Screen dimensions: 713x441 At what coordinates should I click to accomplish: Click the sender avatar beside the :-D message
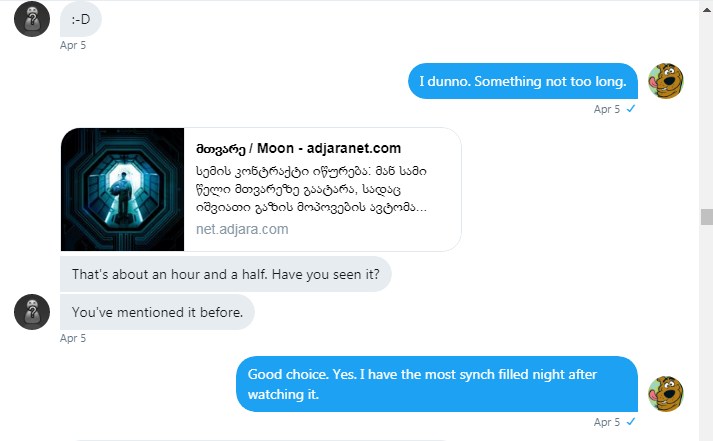pos(32,19)
